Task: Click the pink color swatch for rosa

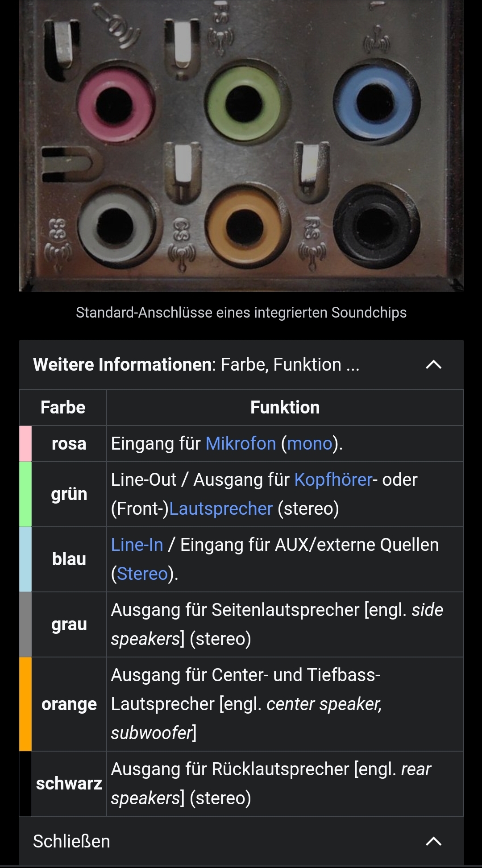Action: click(25, 443)
